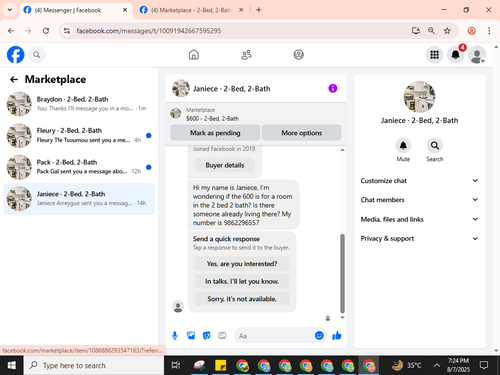Expand the Customize chat section
The image size is (500, 375).
click(419, 181)
